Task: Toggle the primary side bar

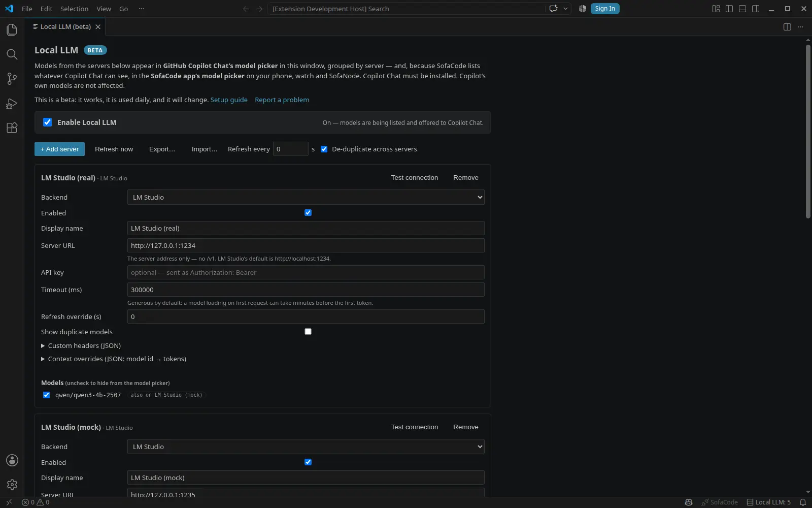Action: coord(729,9)
